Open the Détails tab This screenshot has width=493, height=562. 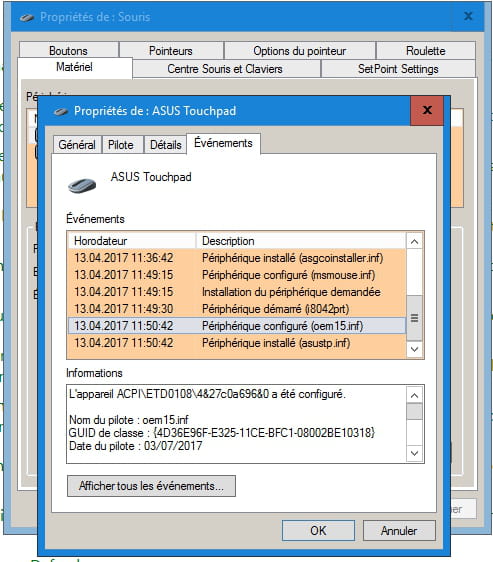click(166, 145)
